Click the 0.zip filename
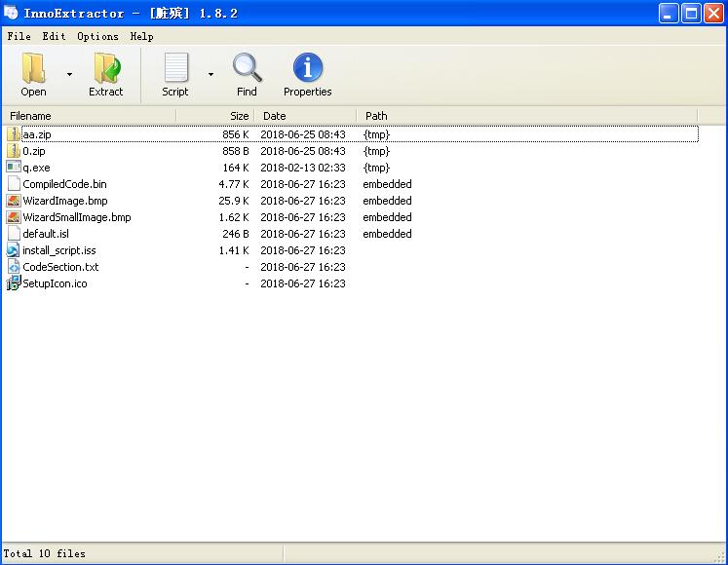 (x=34, y=151)
